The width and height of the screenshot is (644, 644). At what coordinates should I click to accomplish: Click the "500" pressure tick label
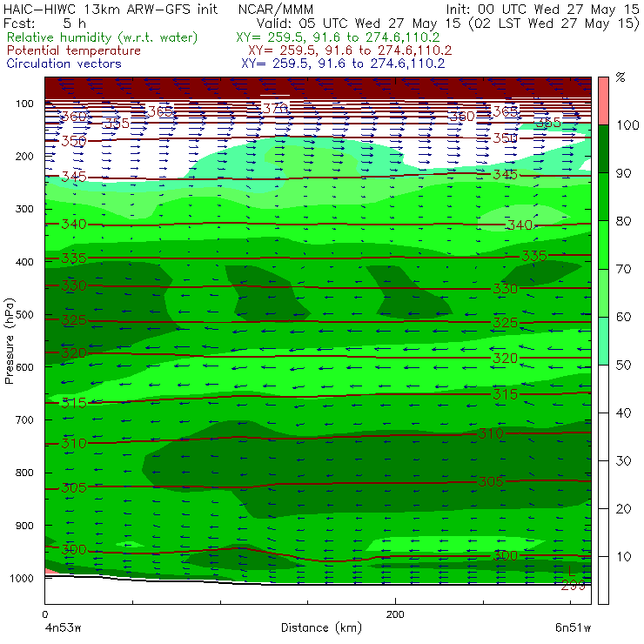click(x=24, y=314)
